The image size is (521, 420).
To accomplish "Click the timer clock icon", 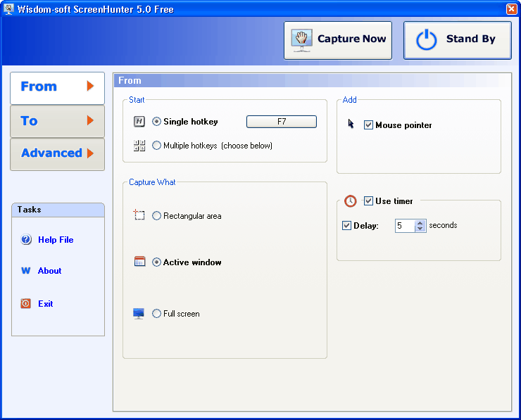I will (x=351, y=201).
